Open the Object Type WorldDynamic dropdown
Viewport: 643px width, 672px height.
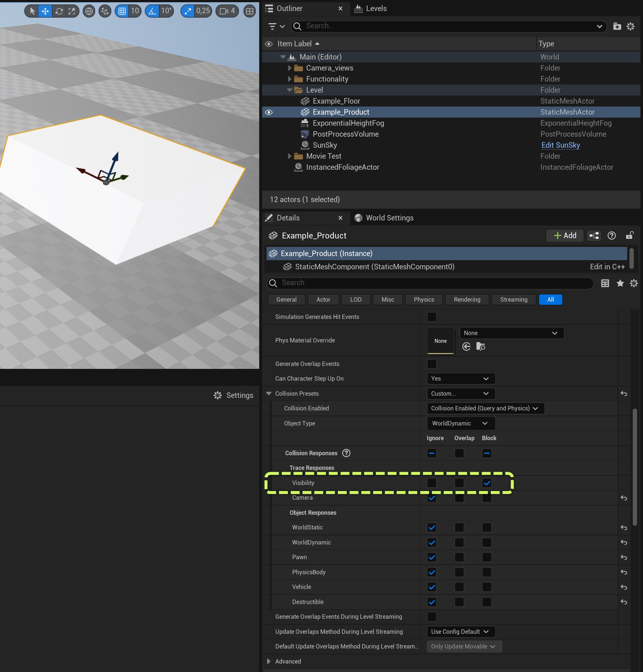tap(461, 423)
